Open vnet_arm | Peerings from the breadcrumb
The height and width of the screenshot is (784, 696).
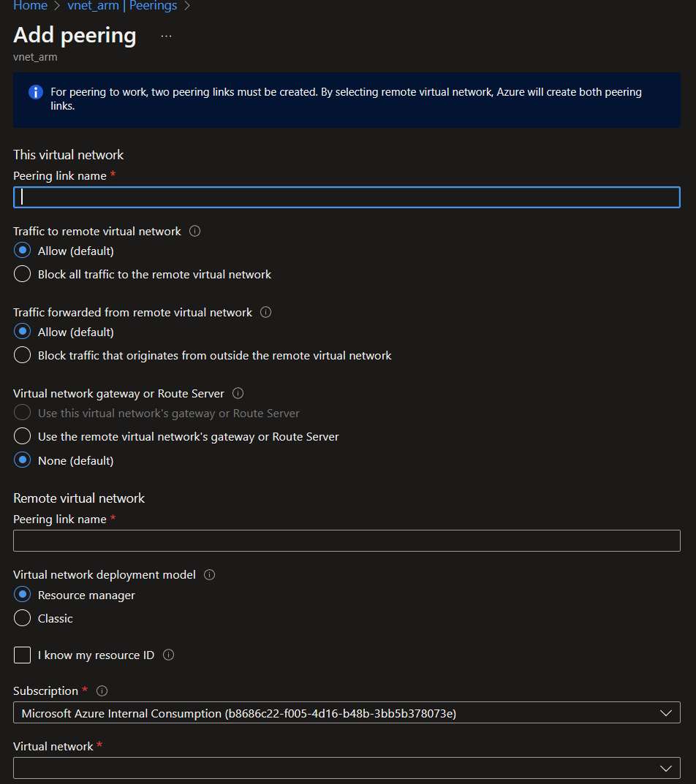coord(122,6)
